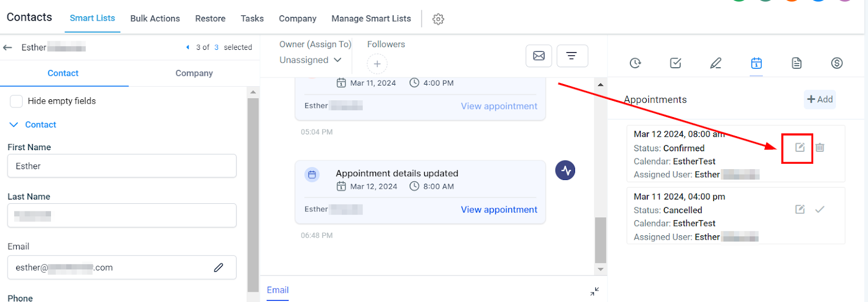This screenshot has height=302, width=868.
Task: Click the '06:48 PM' timestamp
Action: click(x=317, y=235)
